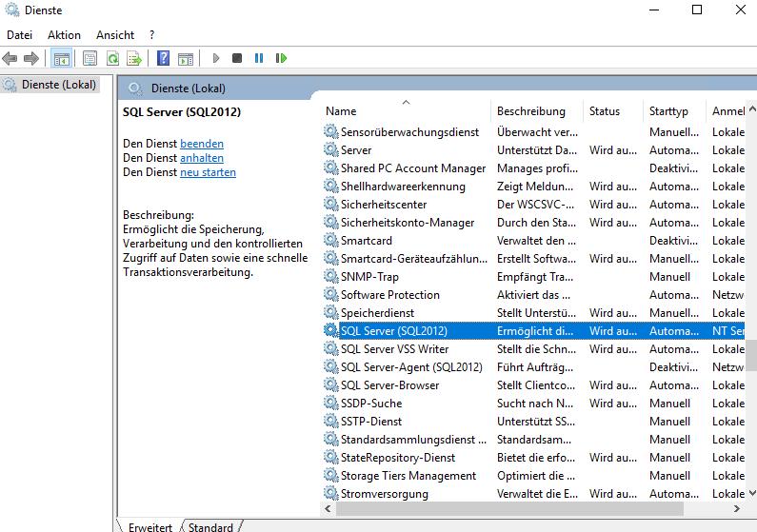
Task: Click 'NT Ser' logon cell of SQL Server
Action: click(728, 331)
